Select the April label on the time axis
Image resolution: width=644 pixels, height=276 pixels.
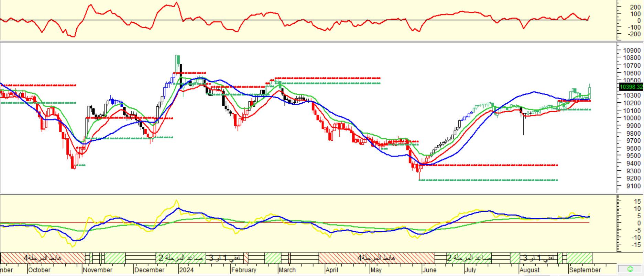[331, 270]
